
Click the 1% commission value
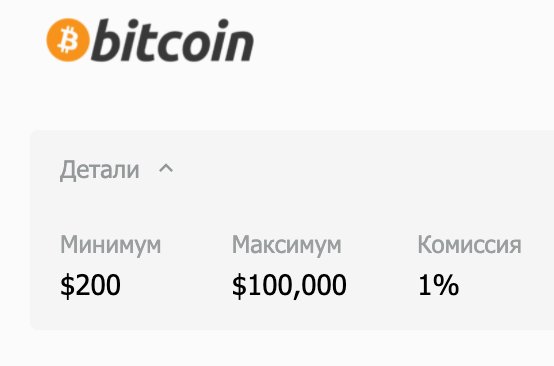tap(438, 285)
